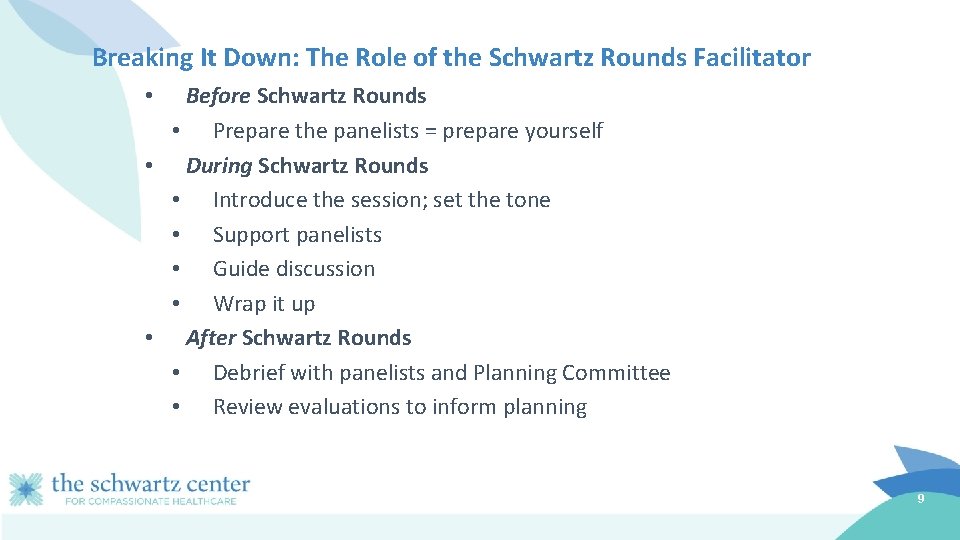The width and height of the screenshot is (960, 540).
Task: Select 'Introduce the session; set the tone' text
Action: [381, 200]
